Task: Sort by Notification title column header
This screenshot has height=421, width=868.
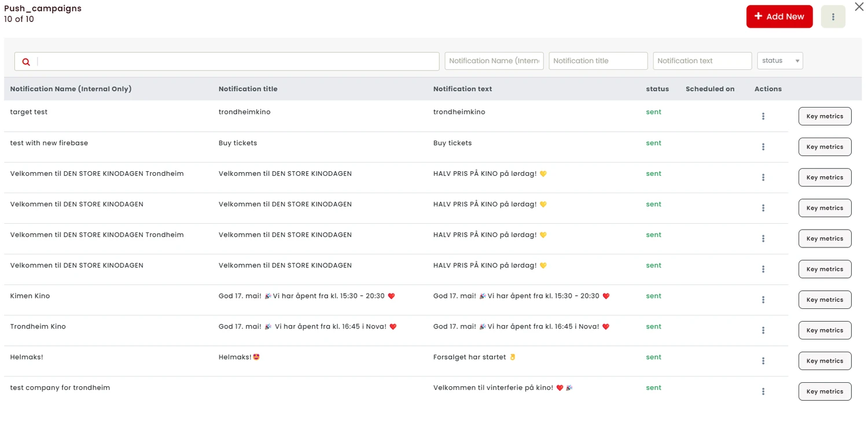Action: 248,89
